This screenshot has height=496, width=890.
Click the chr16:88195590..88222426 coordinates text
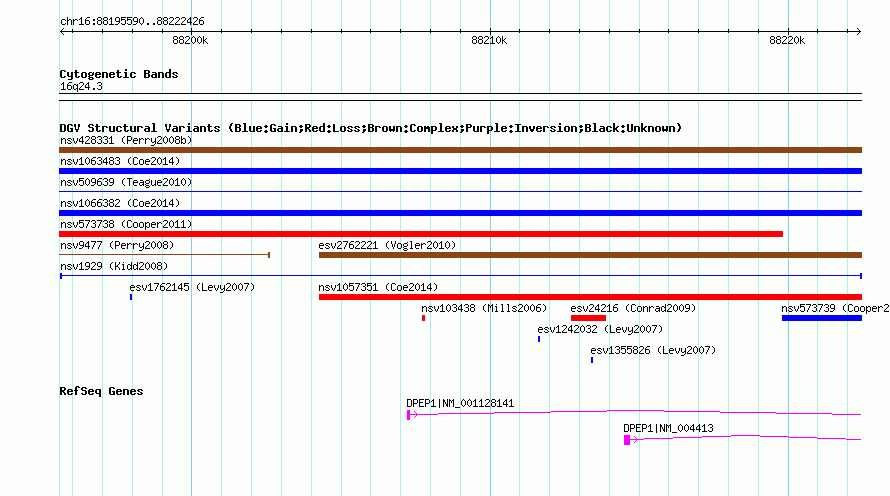pos(132,21)
